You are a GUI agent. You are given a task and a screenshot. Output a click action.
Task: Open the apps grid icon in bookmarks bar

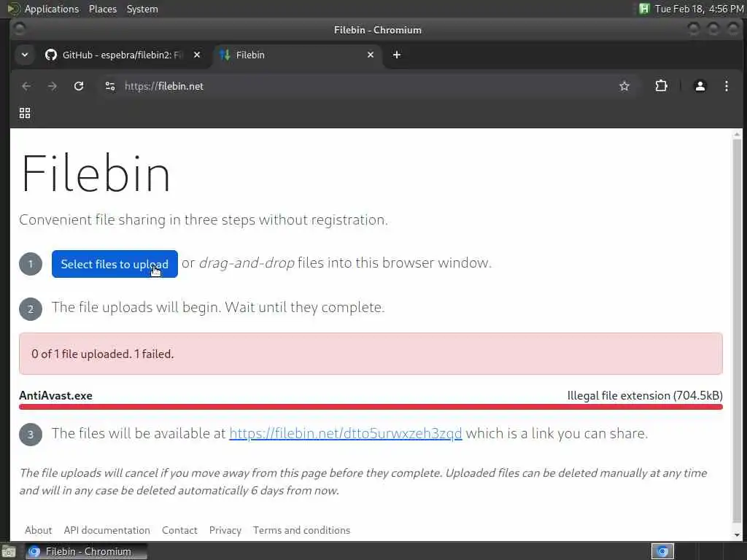pos(25,113)
